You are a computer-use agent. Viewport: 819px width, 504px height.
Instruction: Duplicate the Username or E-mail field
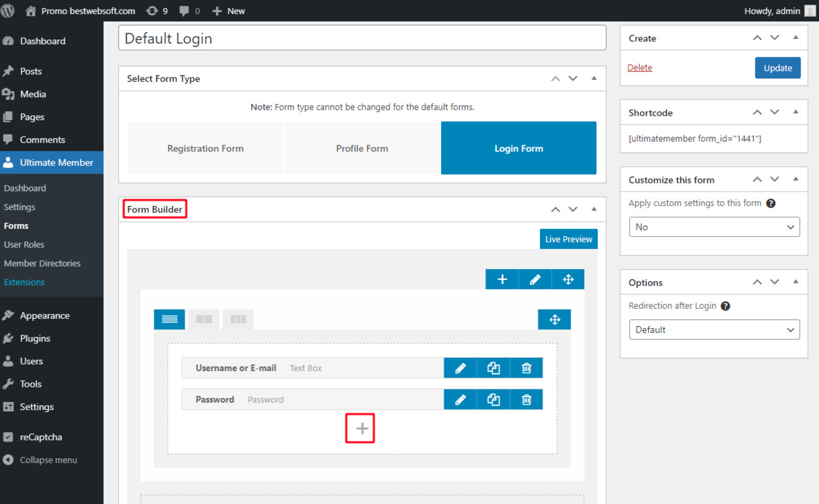point(493,368)
